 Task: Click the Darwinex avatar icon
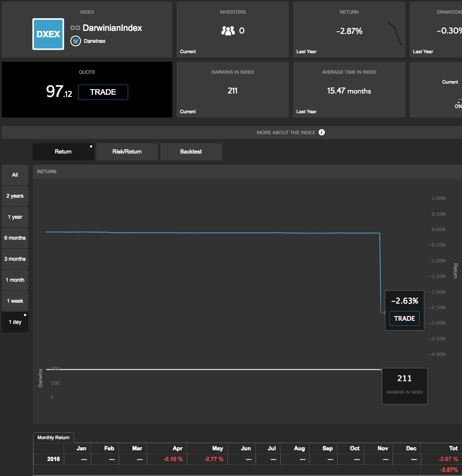click(x=75, y=41)
